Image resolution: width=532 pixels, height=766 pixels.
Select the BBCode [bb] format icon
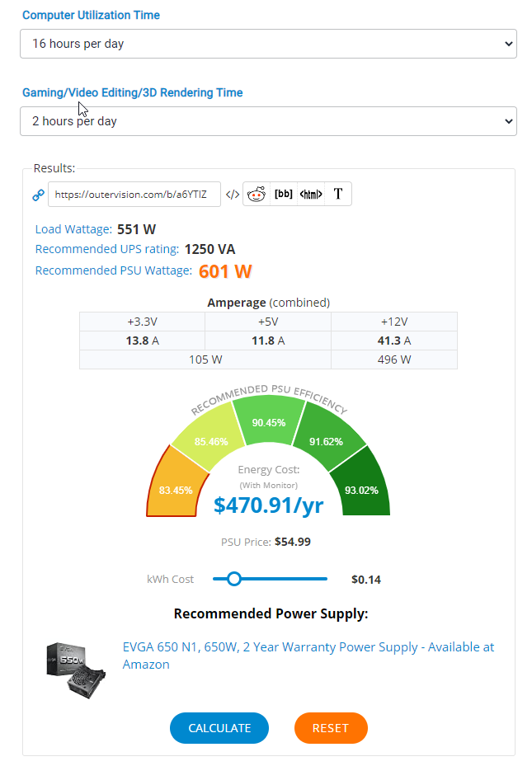click(283, 195)
